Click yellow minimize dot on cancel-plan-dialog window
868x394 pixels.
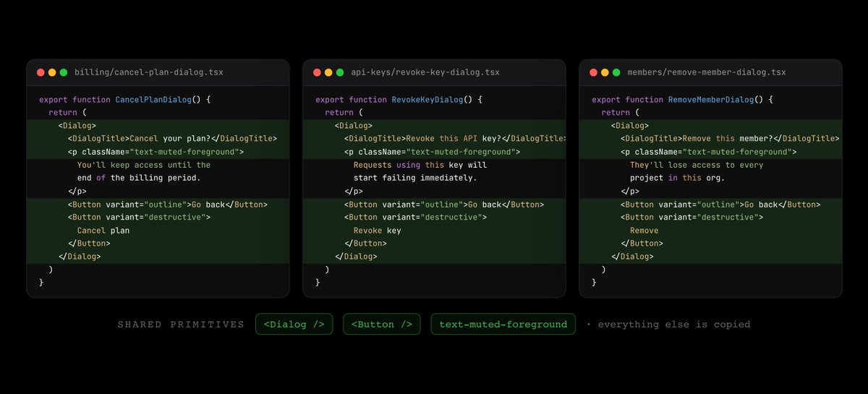(x=52, y=72)
